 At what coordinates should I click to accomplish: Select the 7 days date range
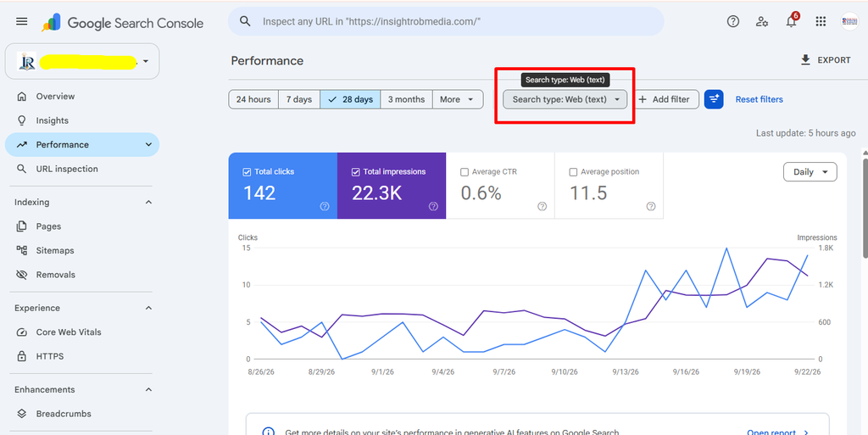coord(299,99)
